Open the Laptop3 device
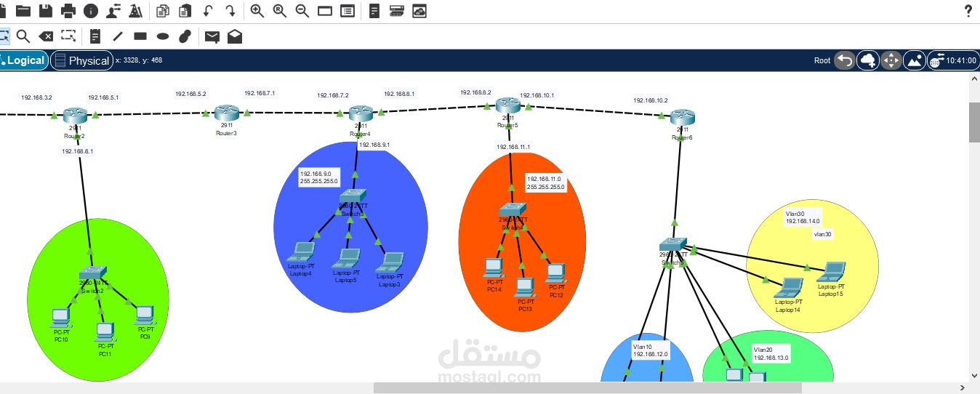The width and height of the screenshot is (980, 394). point(389,262)
